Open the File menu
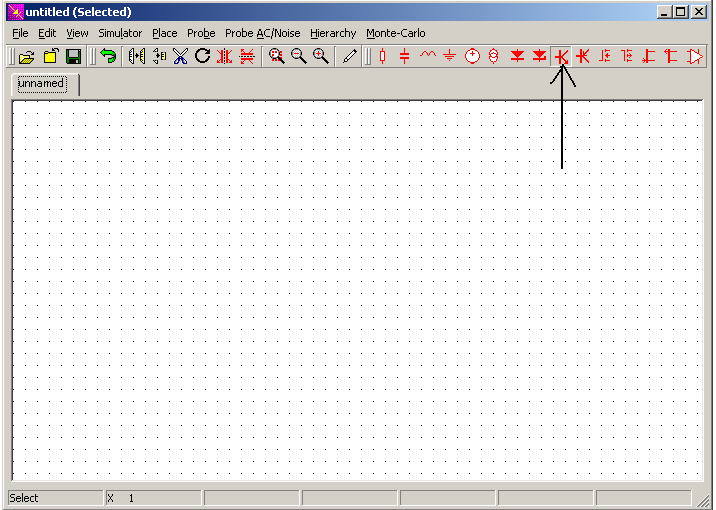Viewport: 716px width, 510px height. [x=20, y=33]
